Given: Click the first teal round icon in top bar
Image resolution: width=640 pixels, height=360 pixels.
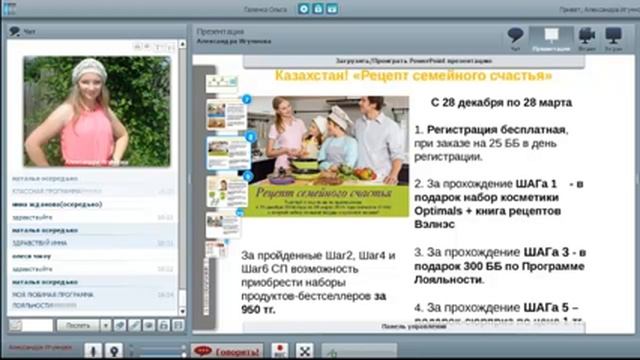Looking at the screenshot, I should pos(303,9).
